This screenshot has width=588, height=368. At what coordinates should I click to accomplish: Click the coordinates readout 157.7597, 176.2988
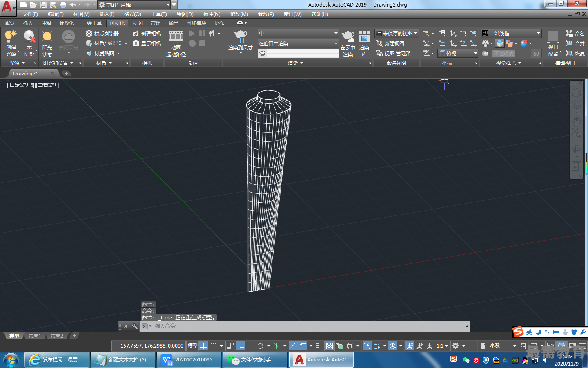click(x=152, y=346)
